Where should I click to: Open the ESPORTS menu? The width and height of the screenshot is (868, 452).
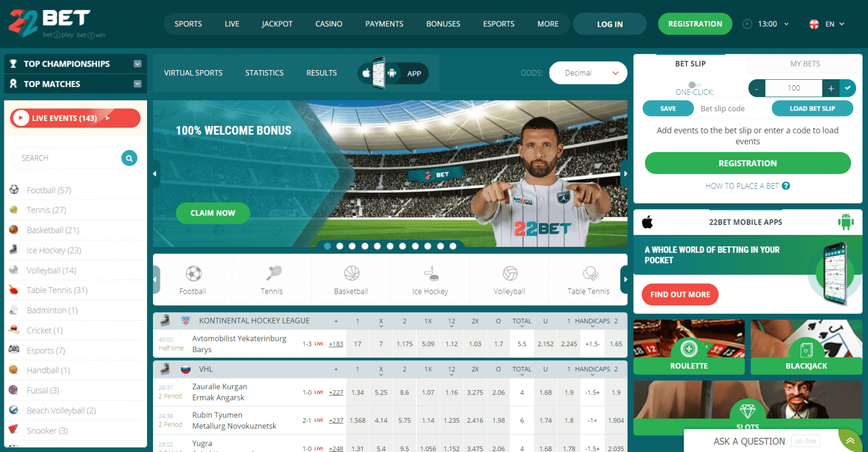[499, 24]
